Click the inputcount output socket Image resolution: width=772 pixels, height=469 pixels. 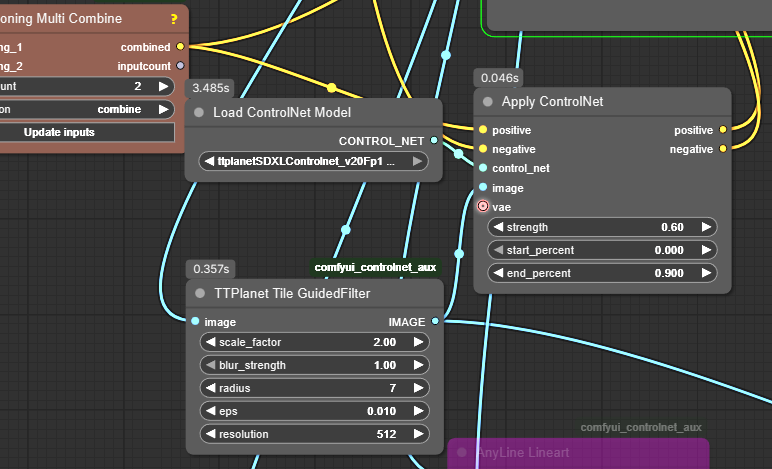click(180, 65)
